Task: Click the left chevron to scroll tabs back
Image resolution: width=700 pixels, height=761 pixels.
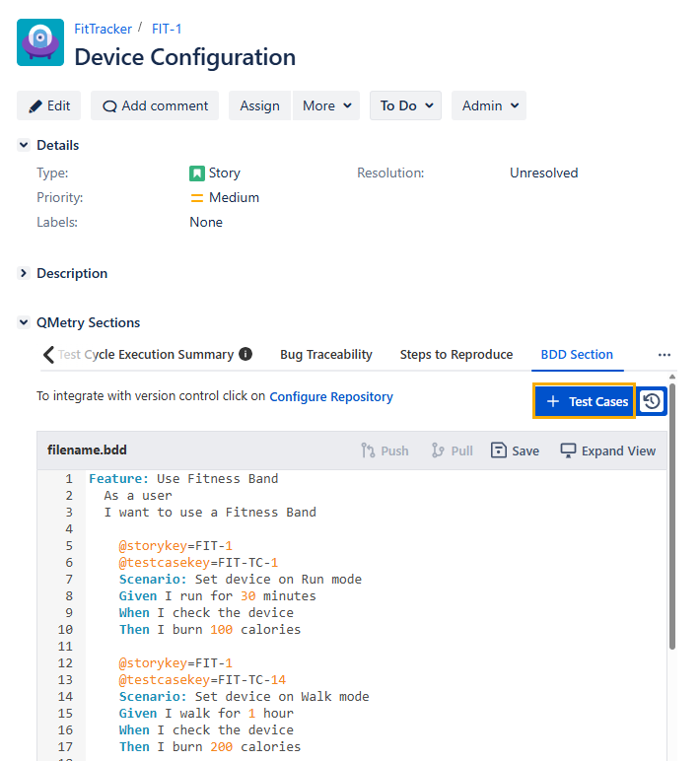Action: click(48, 355)
